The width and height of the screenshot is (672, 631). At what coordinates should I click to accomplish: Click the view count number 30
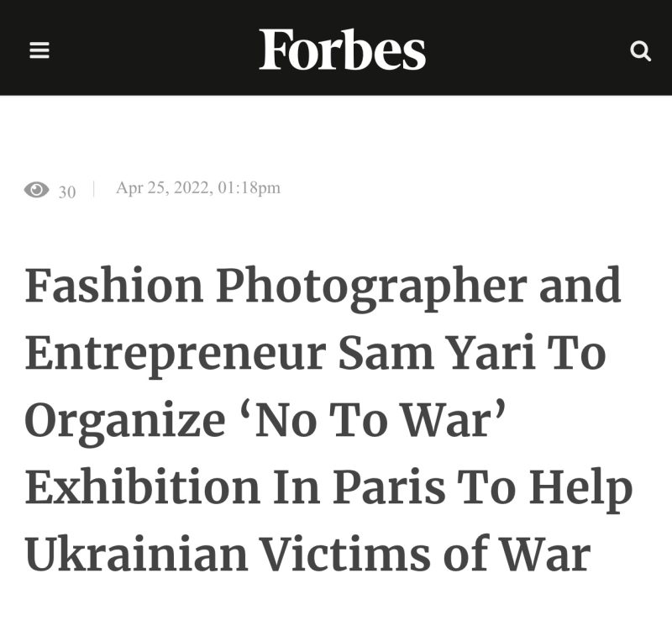click(67, 192)
